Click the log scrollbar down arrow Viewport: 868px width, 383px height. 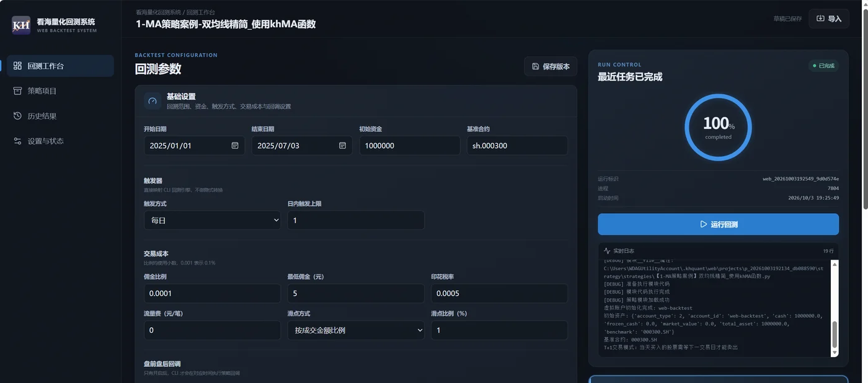835,353
